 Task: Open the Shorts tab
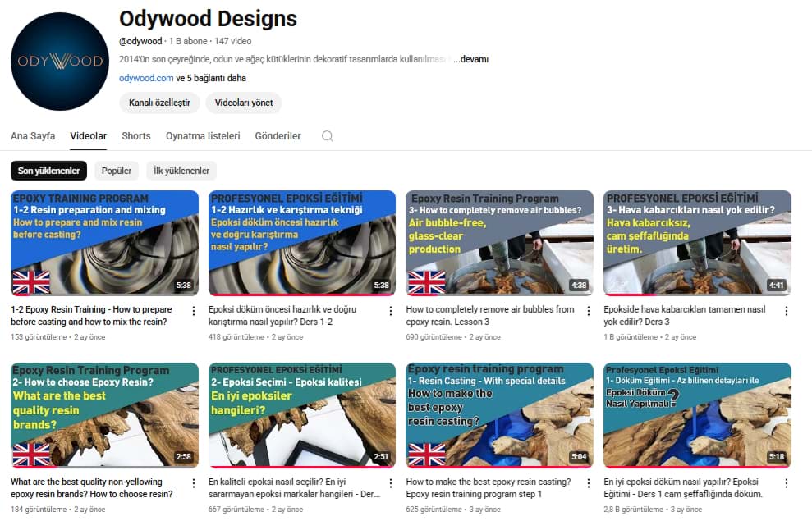tap(136, 136)
